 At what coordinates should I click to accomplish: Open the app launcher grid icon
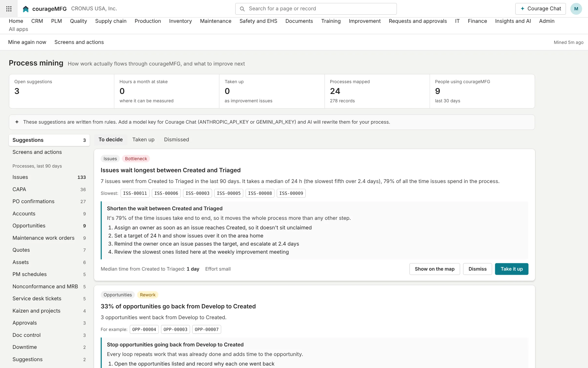pos(9,9)
